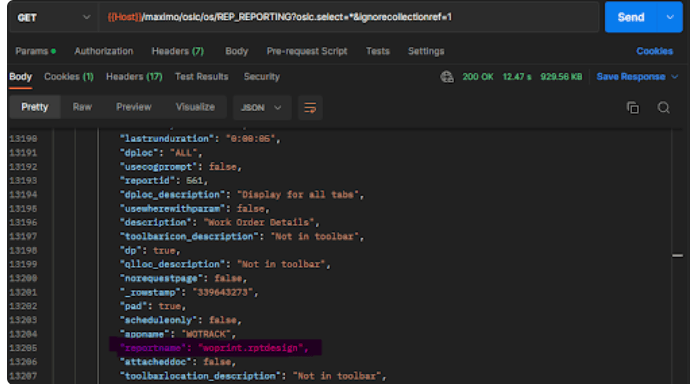Toggle the line wrap icon

click(310, 108)
